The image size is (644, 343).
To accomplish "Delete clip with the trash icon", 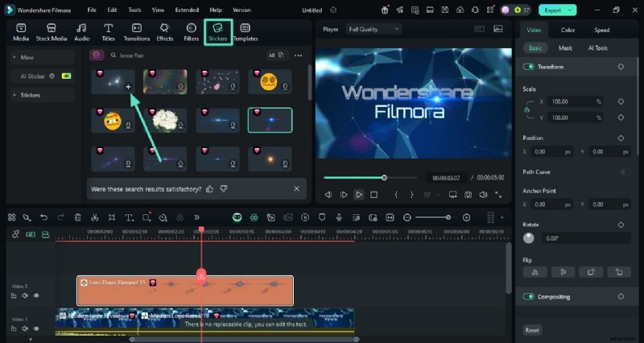I will tap(77, 217).
